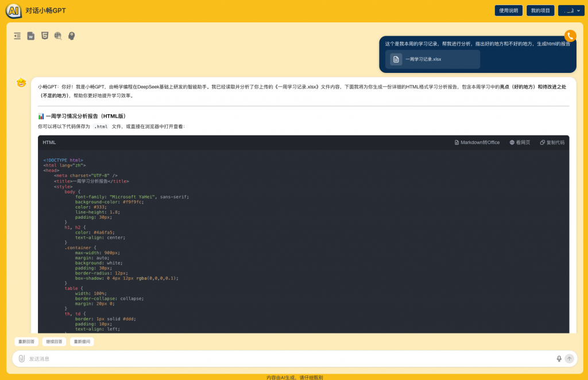Click Markdown转Office in code header
This screenshot has width=588, height=380.
pyautogui.click(x=477, y=142)
